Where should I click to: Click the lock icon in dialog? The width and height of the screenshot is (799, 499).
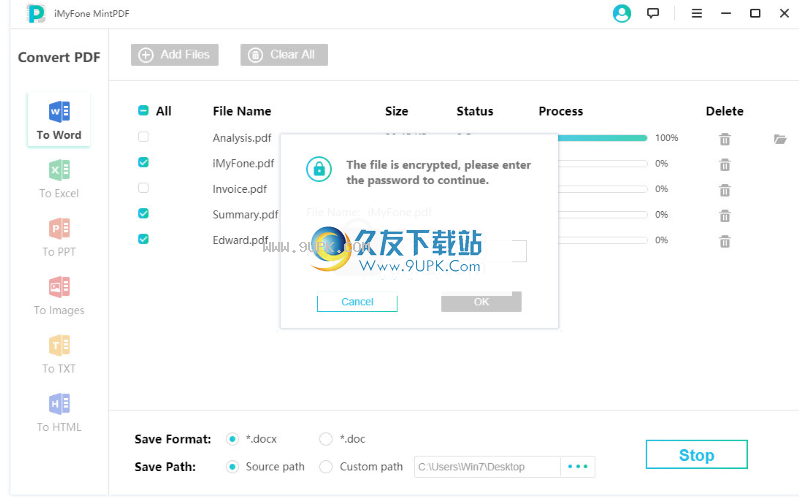(x=319, y=169)
